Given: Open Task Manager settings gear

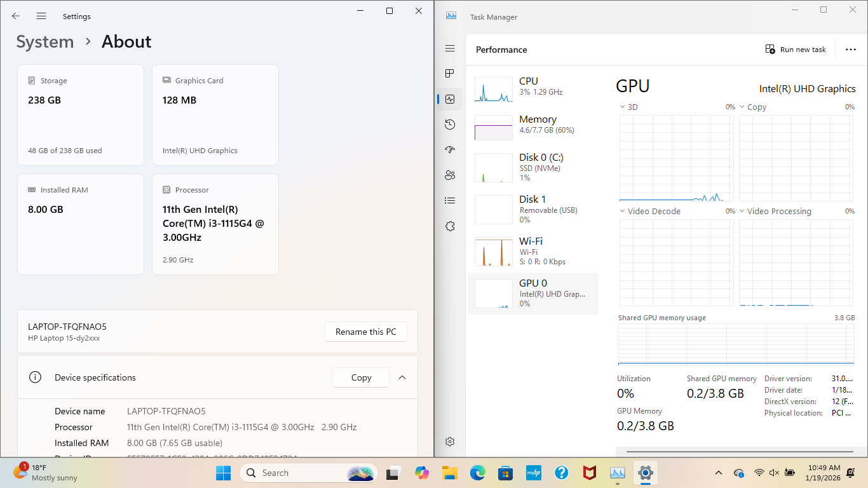Looking at the screenshot, I should [x=450, y=442].
